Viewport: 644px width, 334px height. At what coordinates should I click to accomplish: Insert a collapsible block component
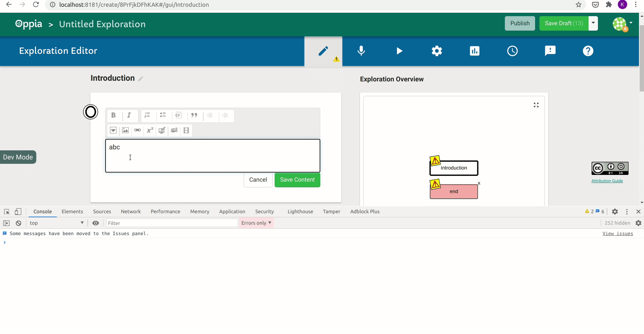pos(113,131)
